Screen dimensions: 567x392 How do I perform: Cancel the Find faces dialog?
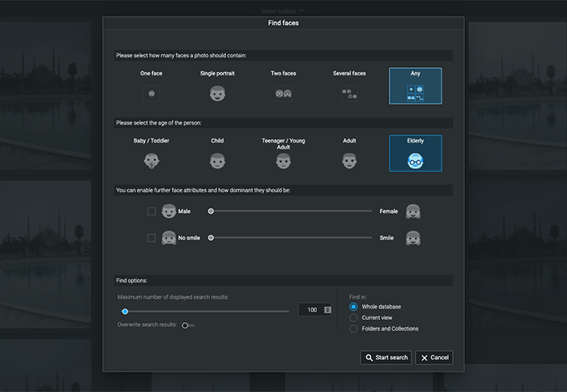(434, 357)
